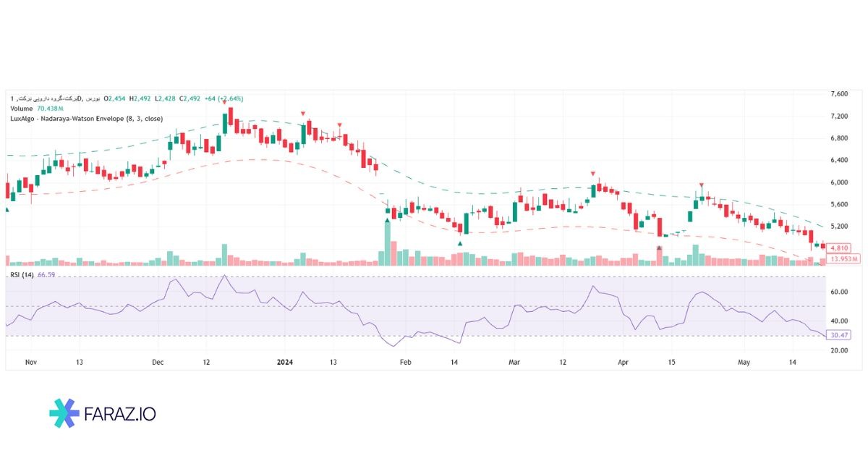Open the LuxAlgo Nadaraya-Watson Envelope legend
The width and height of the screenshot is (868, 456).
[87, 119]
